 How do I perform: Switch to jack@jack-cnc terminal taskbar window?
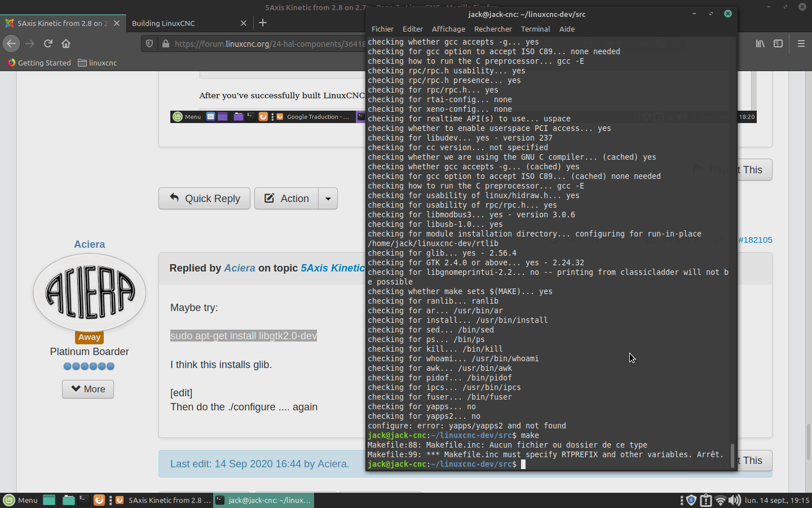pyautogui.click(x=263, y=500)
